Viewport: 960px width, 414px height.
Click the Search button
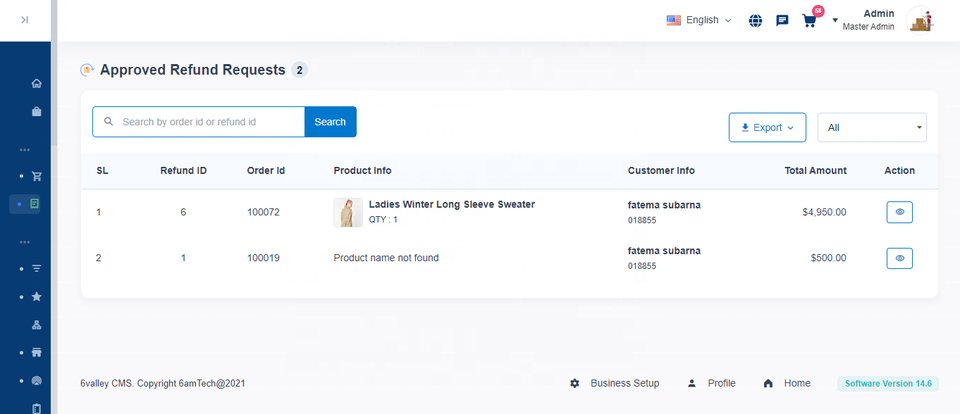pos(330,122)
